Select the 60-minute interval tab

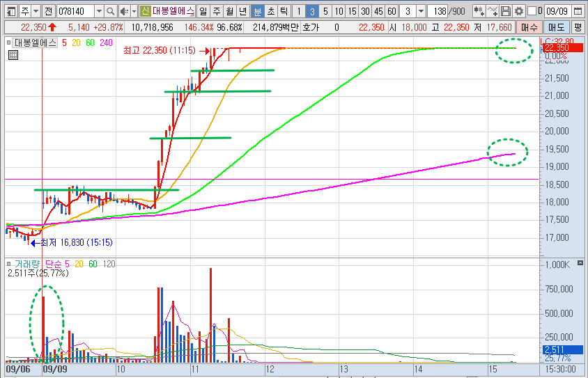point(392,12)
